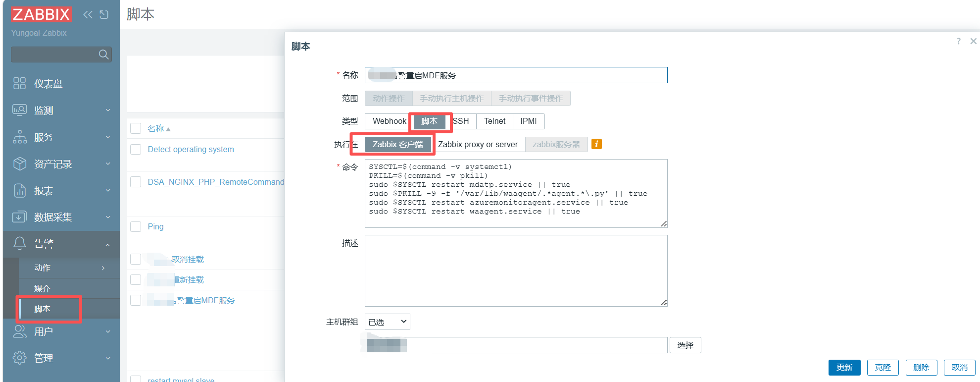Click the 克隆 clone button
Screen dimensions: 980x382
(883, 367)
